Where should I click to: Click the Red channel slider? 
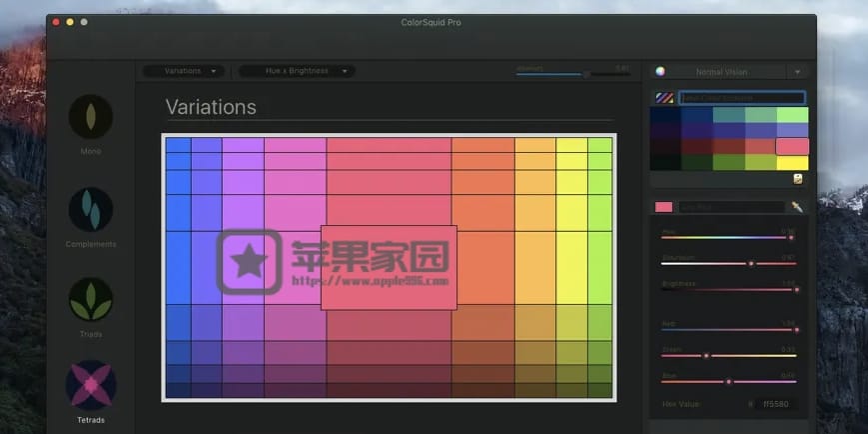click(728, 330)
